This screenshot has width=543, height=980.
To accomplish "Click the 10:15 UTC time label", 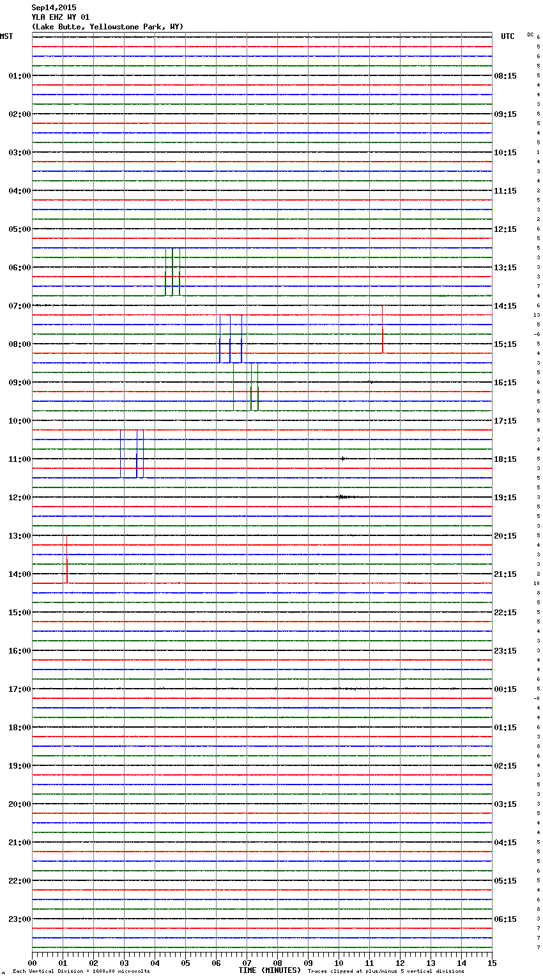I will point(505,153).
